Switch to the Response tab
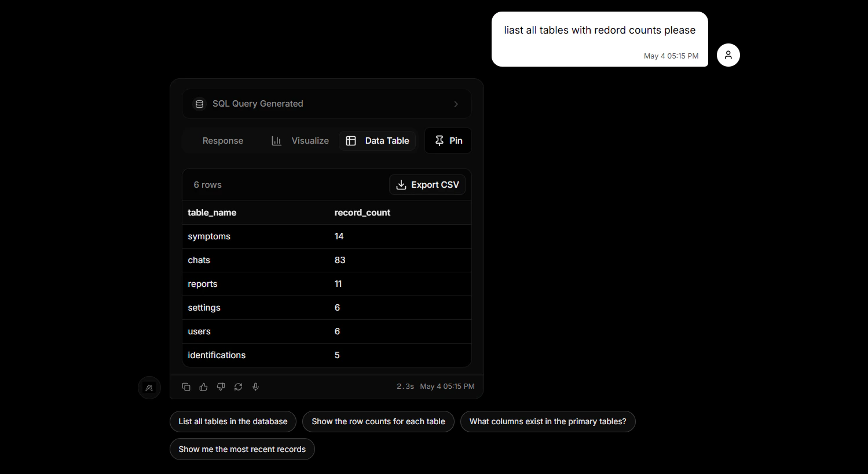The width and height of the screenshot is (868, 474). point(223,141)
